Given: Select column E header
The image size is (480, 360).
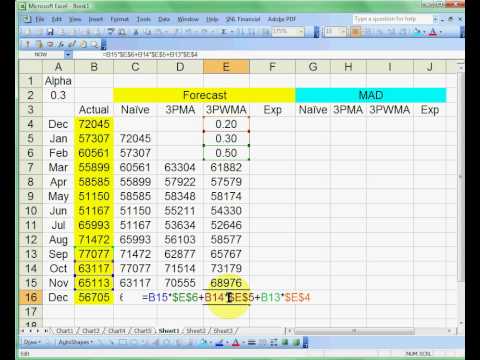Looking at the screenshot, I should click(226, 67).
